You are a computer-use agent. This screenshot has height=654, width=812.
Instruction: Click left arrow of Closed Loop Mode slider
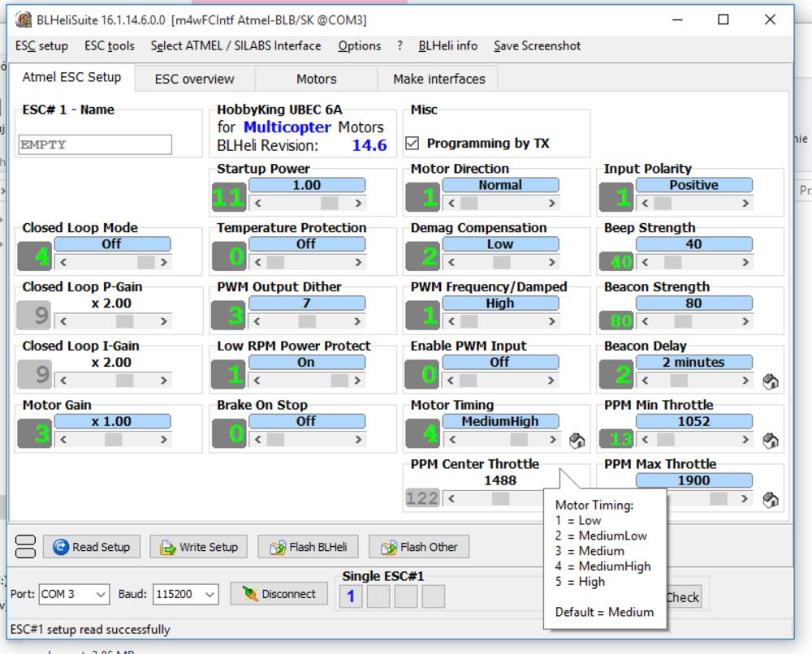pyautogui.click(x=63, y=262)
